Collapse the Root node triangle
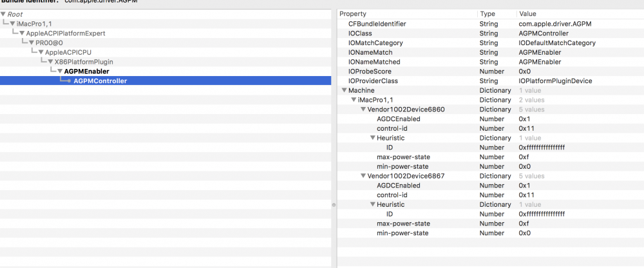 [x=3, y=14]
